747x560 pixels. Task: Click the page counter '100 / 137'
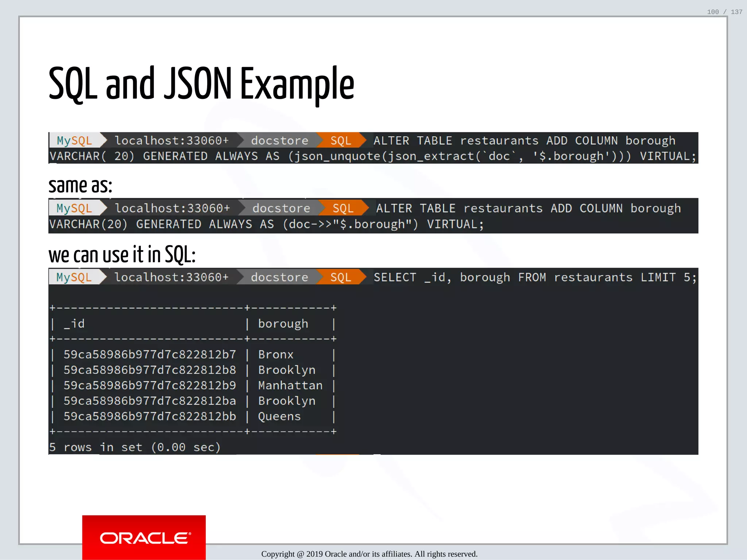coord(724,12)
